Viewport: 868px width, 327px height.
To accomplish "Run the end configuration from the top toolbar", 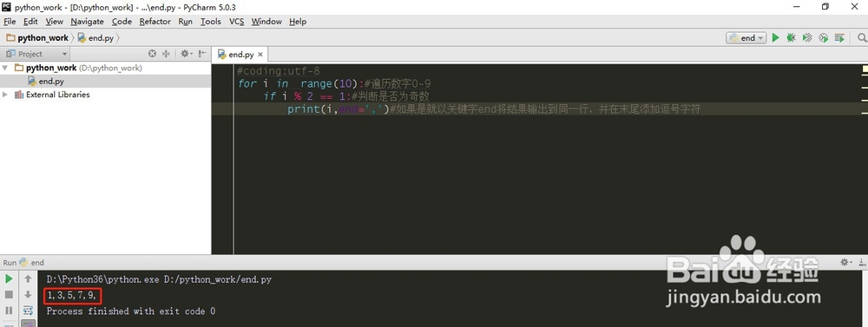I will pyautogui.click(x=775, y=37).
